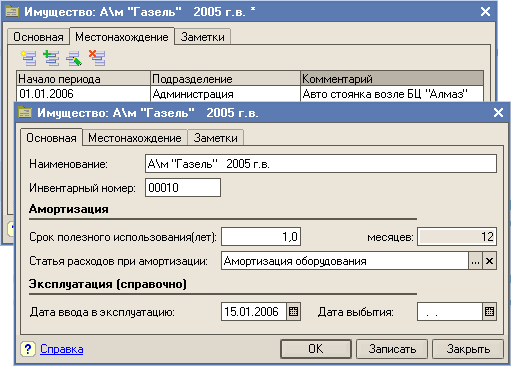
Task: Click the edit row pencil icon
Action: pyautogui.click(x=74, y=58)
